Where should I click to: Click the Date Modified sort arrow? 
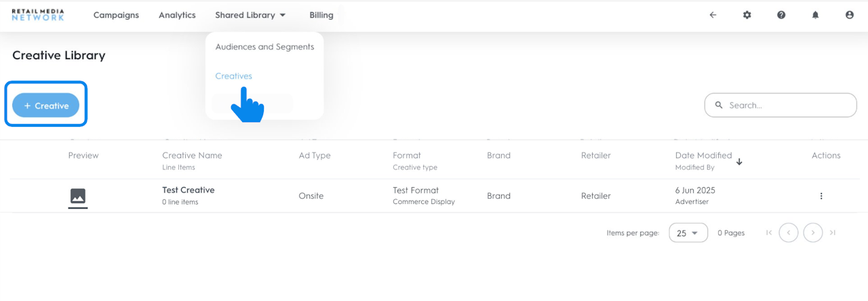[739, 161]
